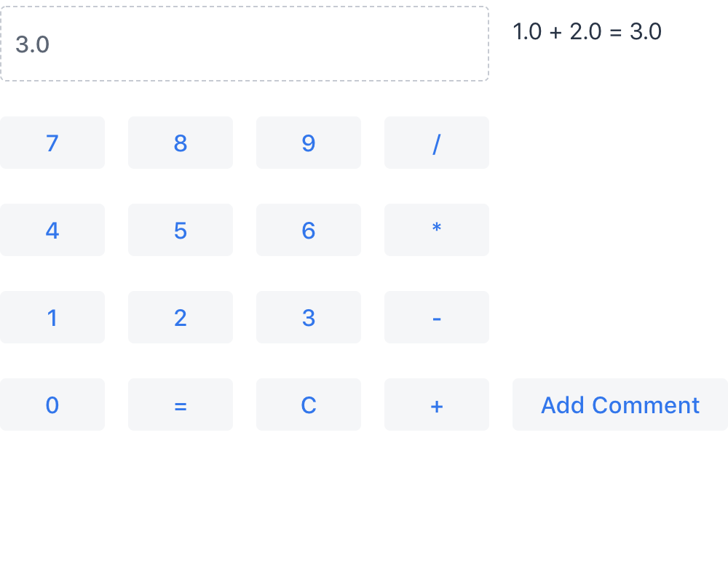Click the divide operator button
Image resolution: width=728 pixels, height=582 pixels.
point(436,143)
